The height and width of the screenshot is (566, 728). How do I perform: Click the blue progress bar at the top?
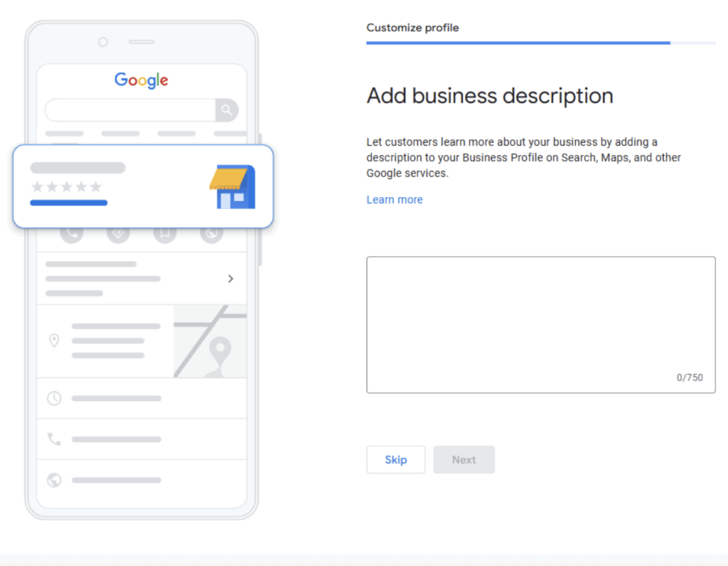point(518,43)
